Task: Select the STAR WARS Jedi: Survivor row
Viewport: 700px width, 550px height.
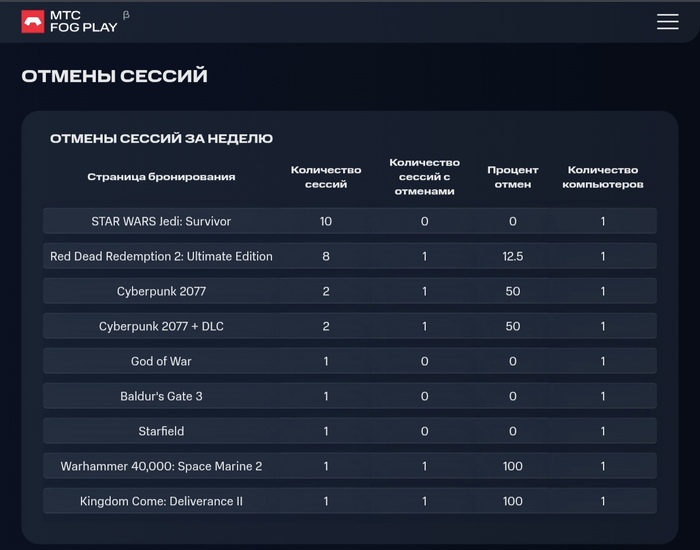Action: [161, 221]
